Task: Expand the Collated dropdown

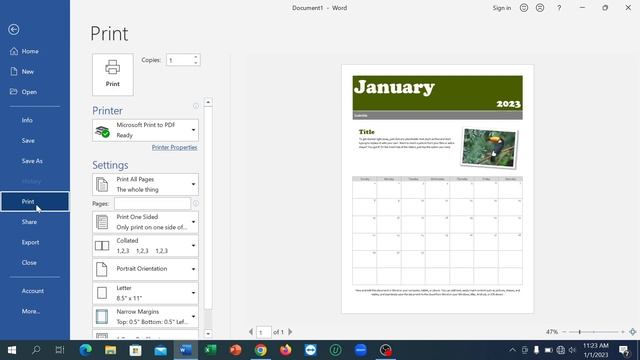Action: 145,246
